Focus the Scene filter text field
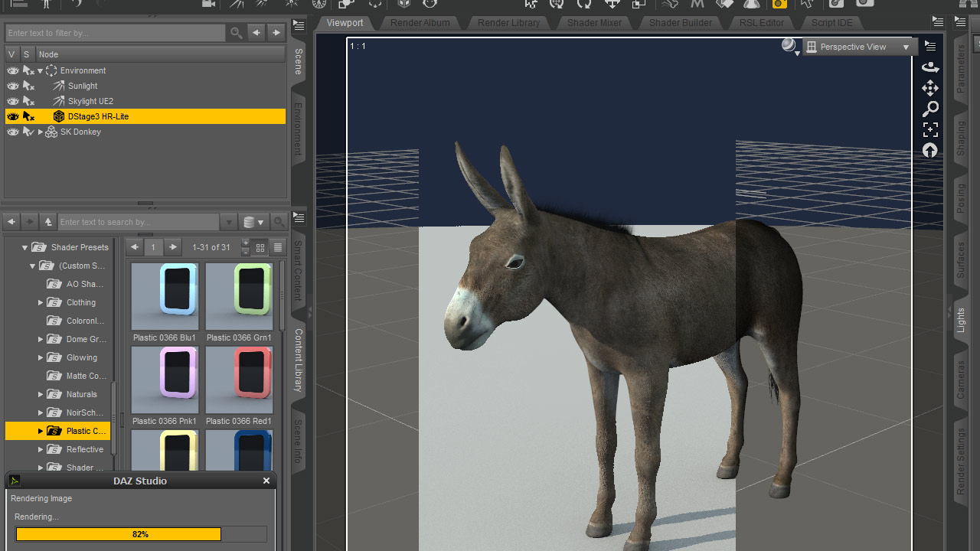Viewport: 980px width, 551px height. 116,33
